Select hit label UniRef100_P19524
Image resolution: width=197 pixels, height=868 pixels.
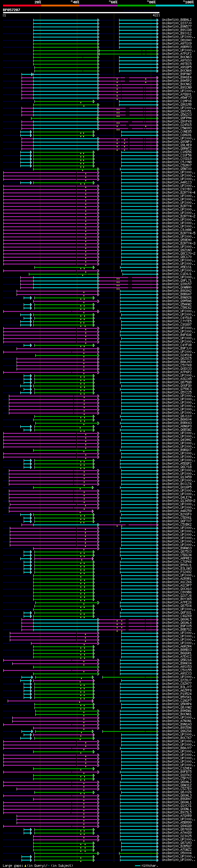177,694
